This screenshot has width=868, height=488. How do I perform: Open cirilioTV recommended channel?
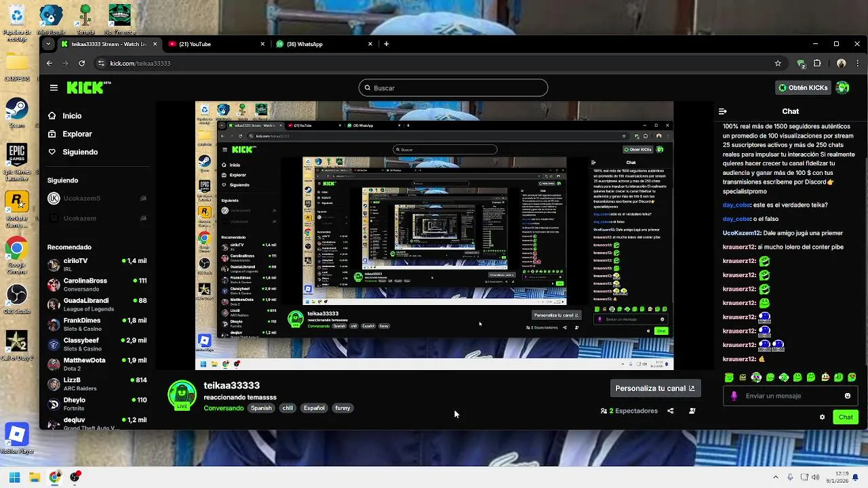(x=97, y=264)
